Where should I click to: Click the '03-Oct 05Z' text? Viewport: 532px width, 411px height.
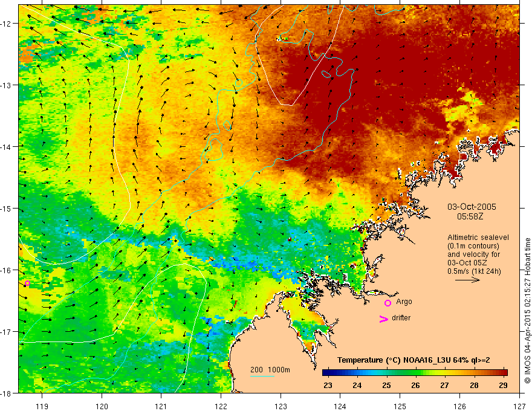467,263
